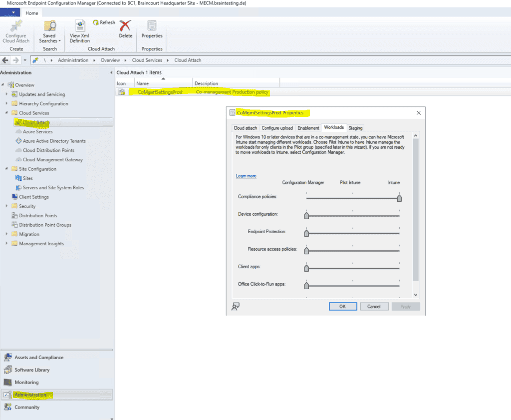Open the Monitoring workspace
Screen dimensions: 511x420
27,382
